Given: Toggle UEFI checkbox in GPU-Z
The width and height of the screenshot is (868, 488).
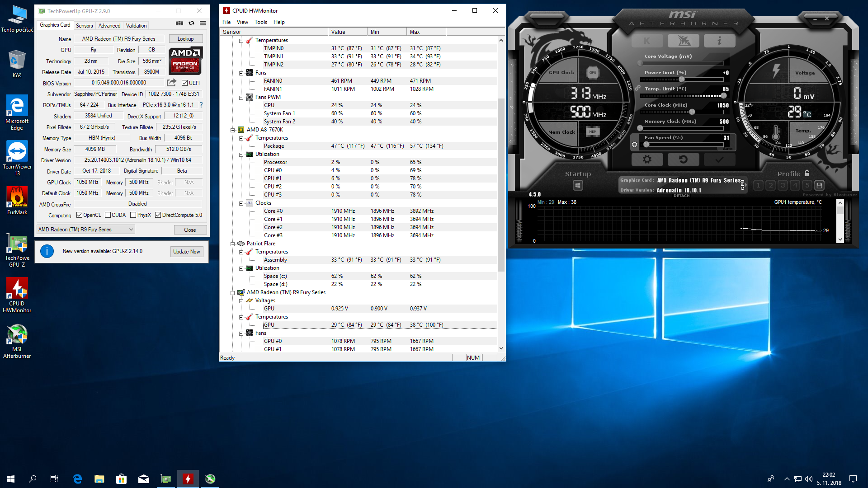Looking at the screenshot, I should 184,83.
